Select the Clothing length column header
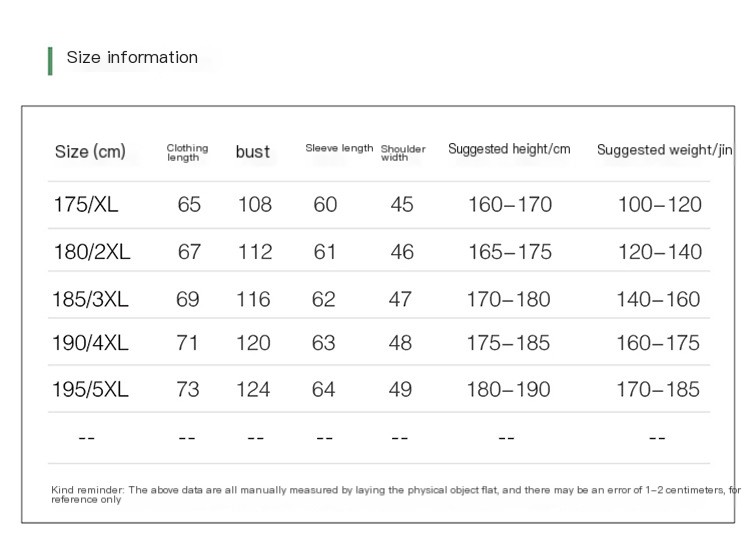Screen dimensions: 750x534 click(x=188, y=153)
